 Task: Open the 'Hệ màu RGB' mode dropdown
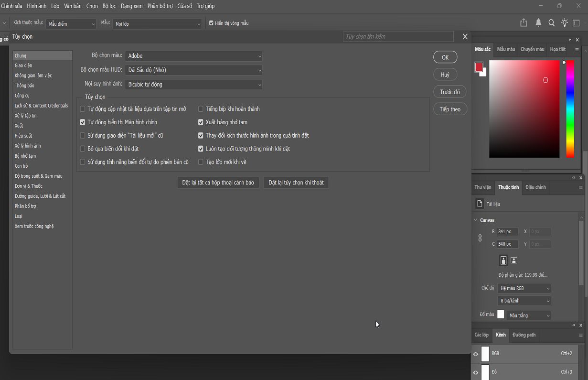(524, 288)
